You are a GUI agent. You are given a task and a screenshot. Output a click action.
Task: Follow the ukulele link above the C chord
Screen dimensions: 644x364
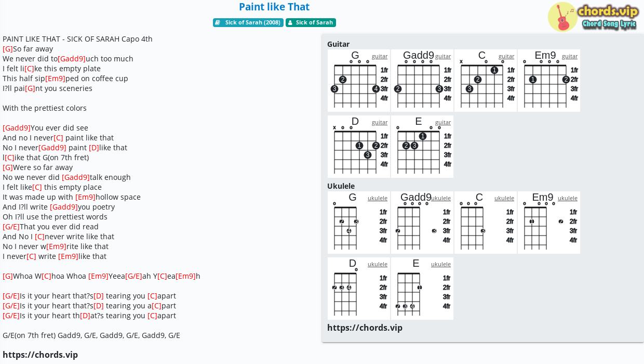(x=504, y=198)
